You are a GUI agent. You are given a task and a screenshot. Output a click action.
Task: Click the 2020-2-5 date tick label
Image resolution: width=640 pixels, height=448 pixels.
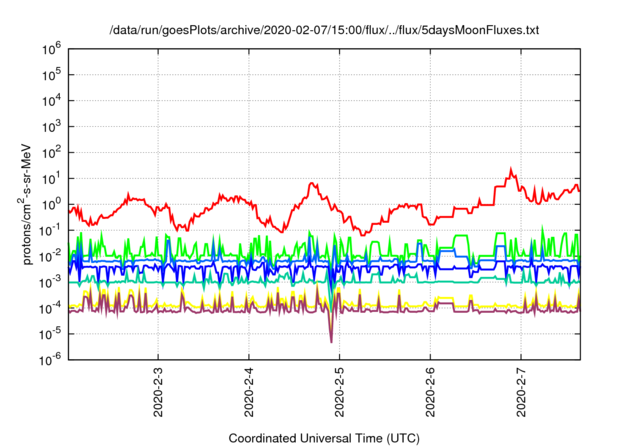coord(339,395)
